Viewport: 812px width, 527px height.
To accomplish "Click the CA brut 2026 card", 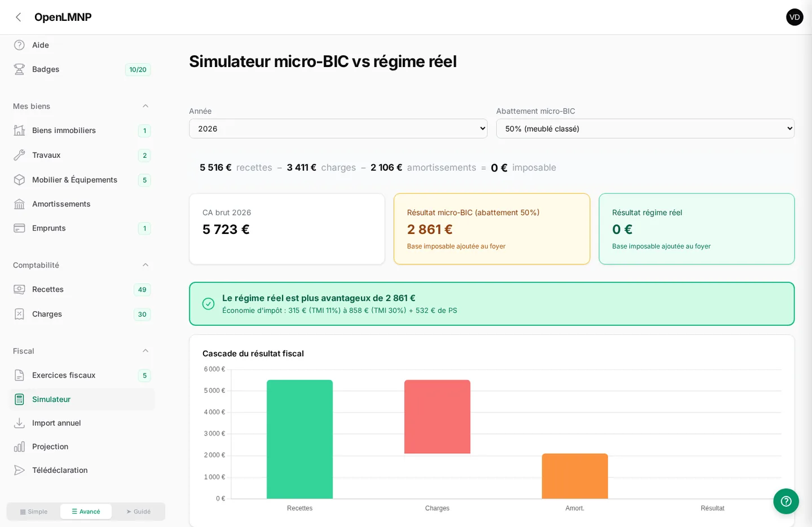I will point(287,229).
